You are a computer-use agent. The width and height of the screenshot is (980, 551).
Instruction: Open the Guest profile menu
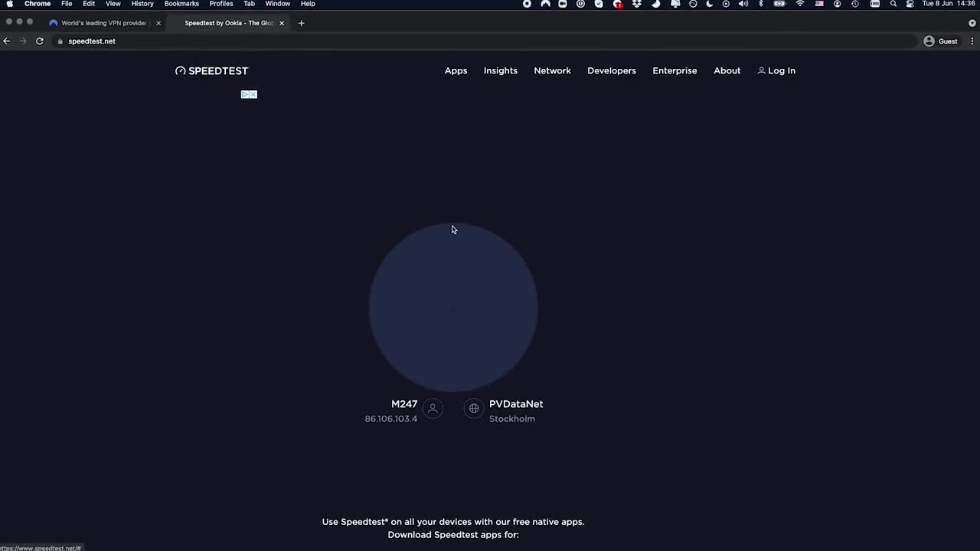tap(941, 41)
